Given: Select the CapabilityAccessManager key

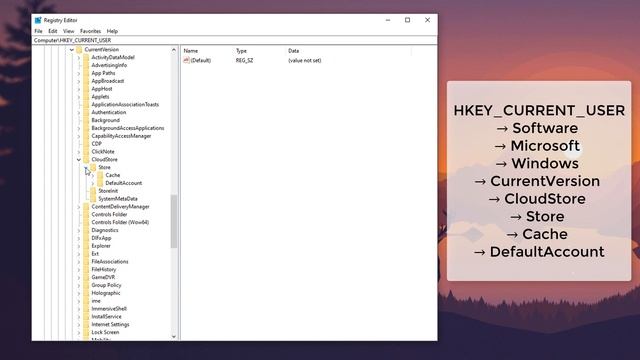Looking at the screenshot, I should [121, 136].
